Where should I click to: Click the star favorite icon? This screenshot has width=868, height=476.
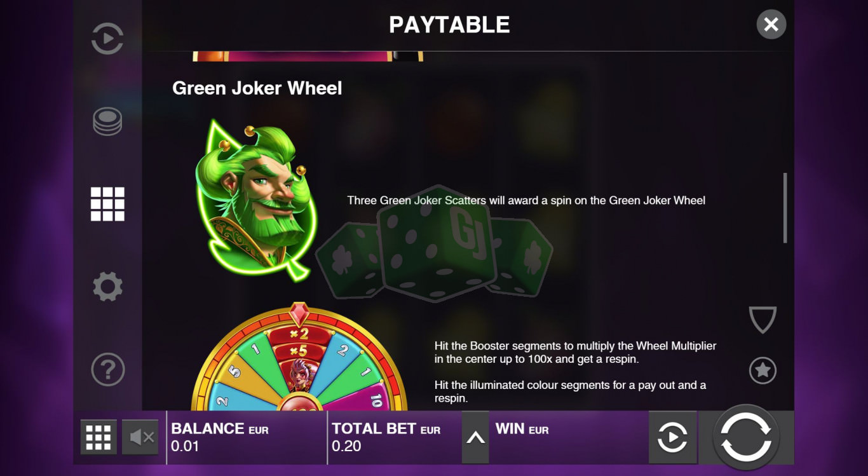763,370
